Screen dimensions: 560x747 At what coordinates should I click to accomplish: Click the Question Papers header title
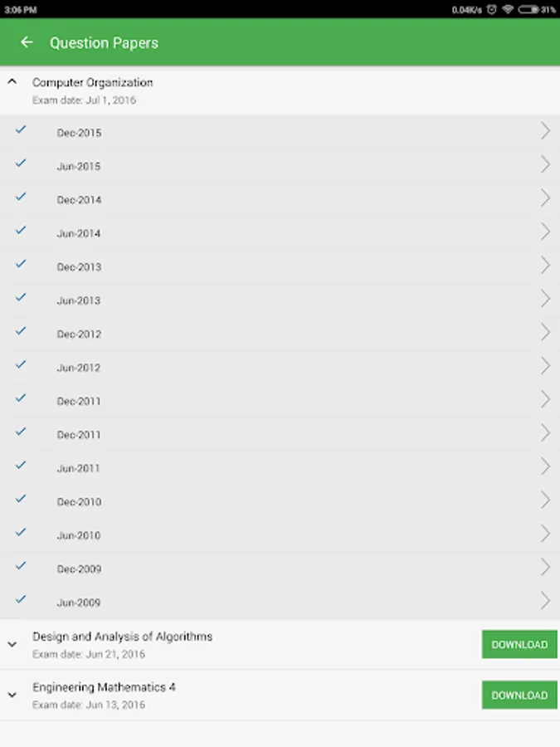104,43
